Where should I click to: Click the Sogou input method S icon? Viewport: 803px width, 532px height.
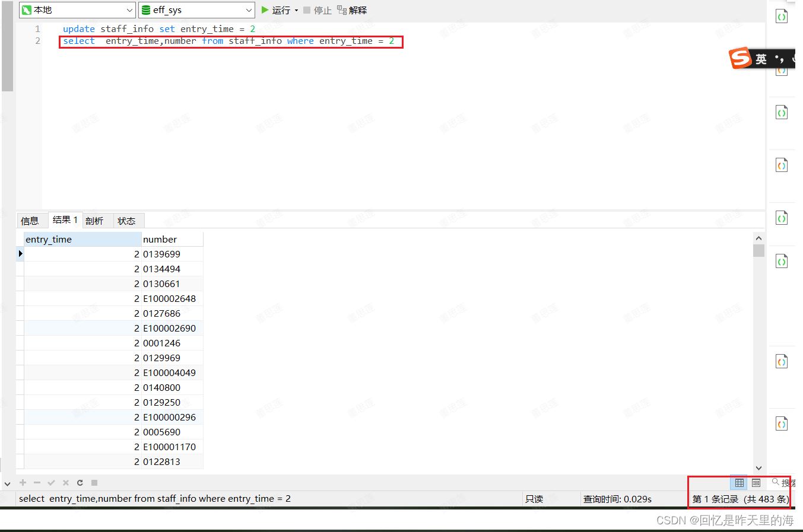[740, 58]
